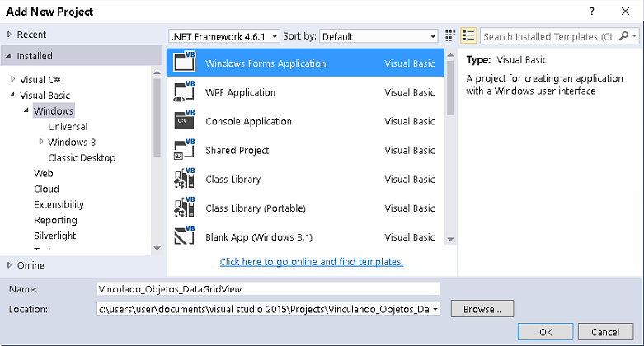
Task: Select the Class Library template icon
Action: [x=184, y=179]
